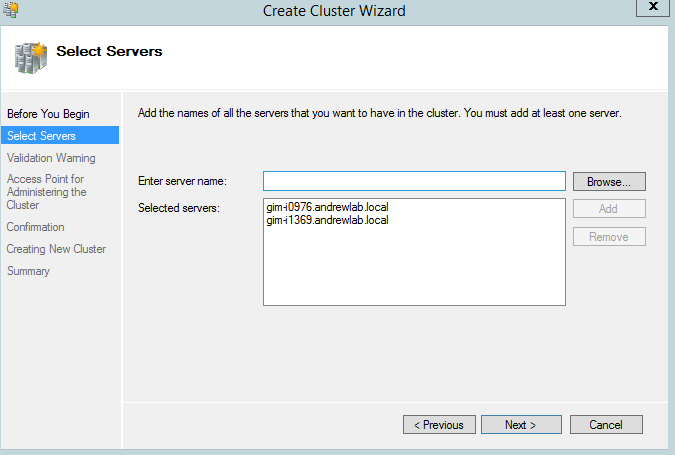Click the instruction text about adding servers
This screenshot has height=455, width=675.
pos(380,113)
